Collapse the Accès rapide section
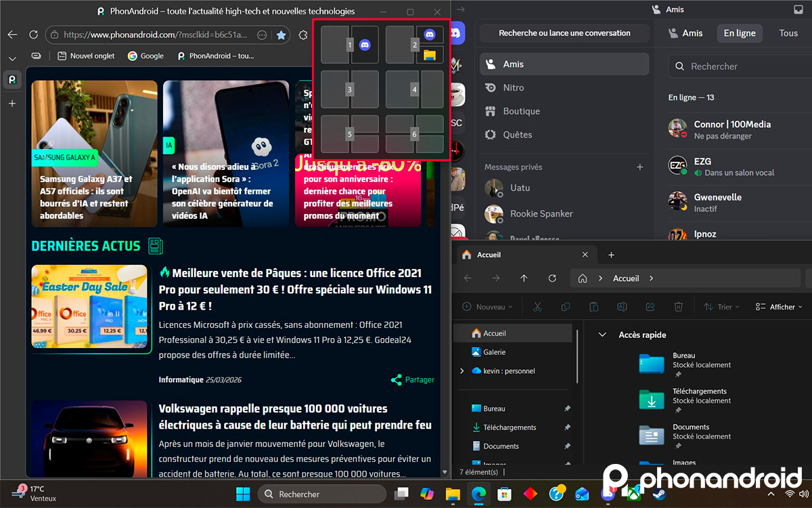This screenshot has height=508, width=812. [602, 334]
